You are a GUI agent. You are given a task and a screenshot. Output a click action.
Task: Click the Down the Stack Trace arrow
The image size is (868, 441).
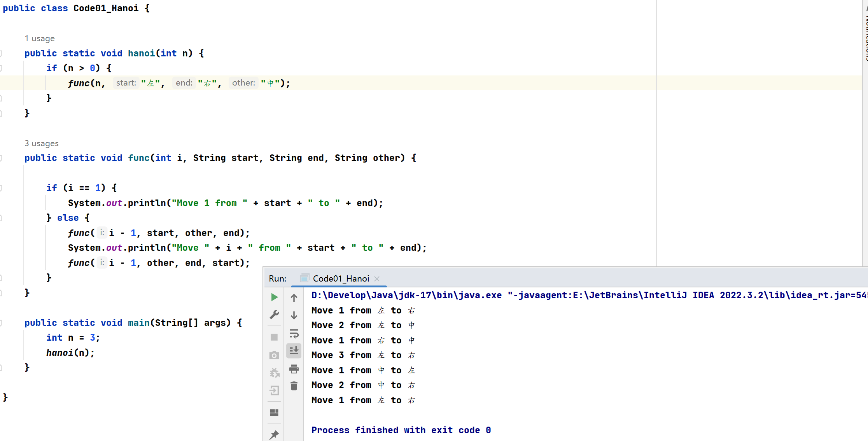point(294,315)
